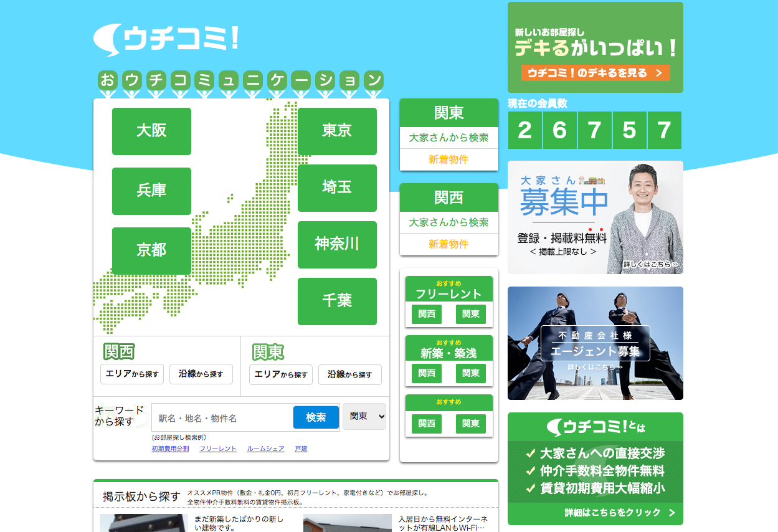Open 大家さんから検索 under 関東

tap(448, 138)
